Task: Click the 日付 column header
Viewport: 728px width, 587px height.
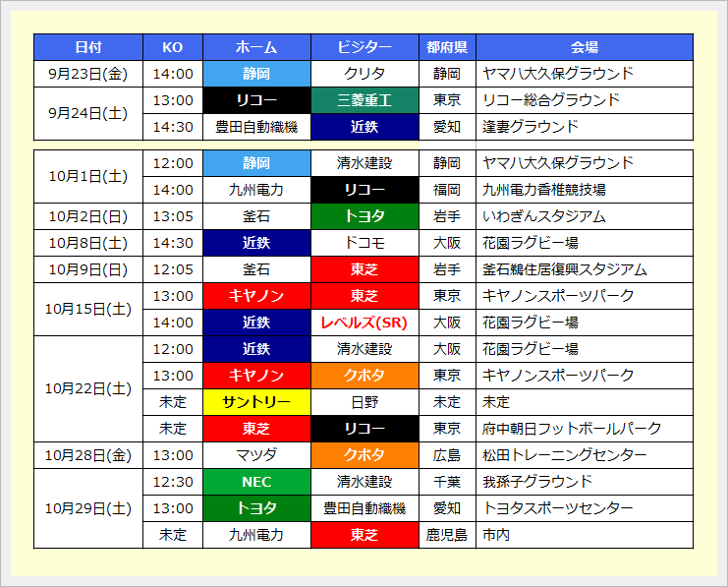Action: 87,47
